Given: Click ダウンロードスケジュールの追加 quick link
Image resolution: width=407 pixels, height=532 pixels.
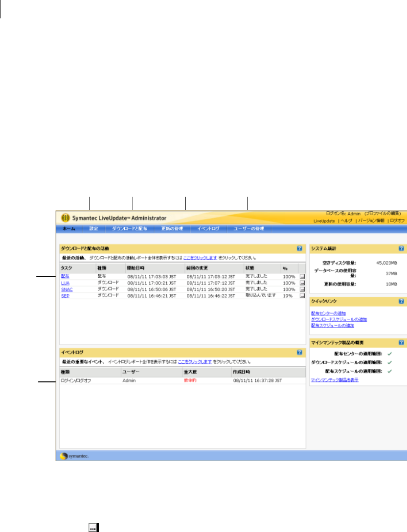Looking at the screenshot, I should pos(339,319).
